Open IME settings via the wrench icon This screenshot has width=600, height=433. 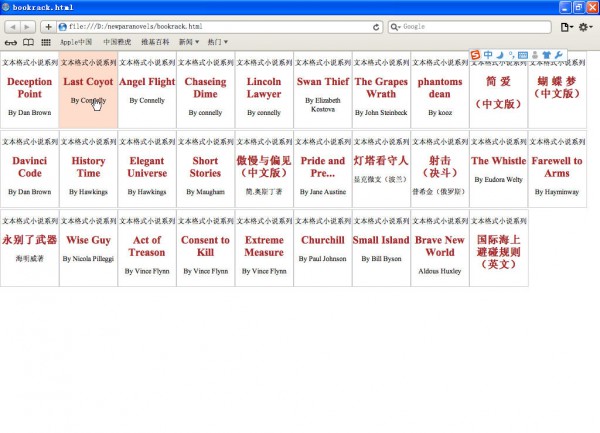(558, 55)
